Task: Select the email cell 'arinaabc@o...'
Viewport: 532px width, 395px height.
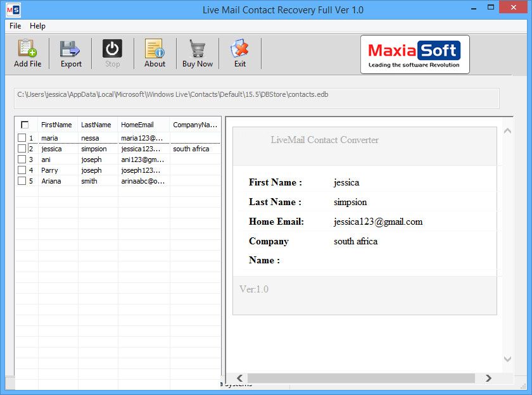Action: coord(144,182)
